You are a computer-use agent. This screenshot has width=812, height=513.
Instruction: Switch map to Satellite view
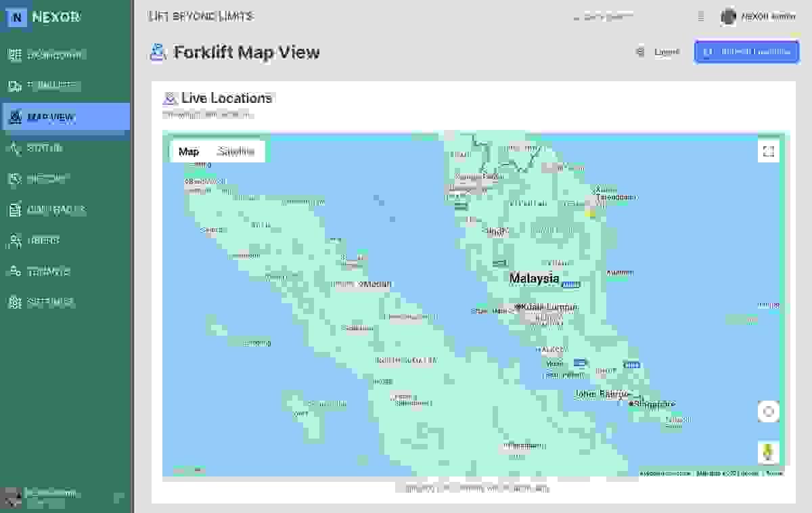[x=236, y=152]
